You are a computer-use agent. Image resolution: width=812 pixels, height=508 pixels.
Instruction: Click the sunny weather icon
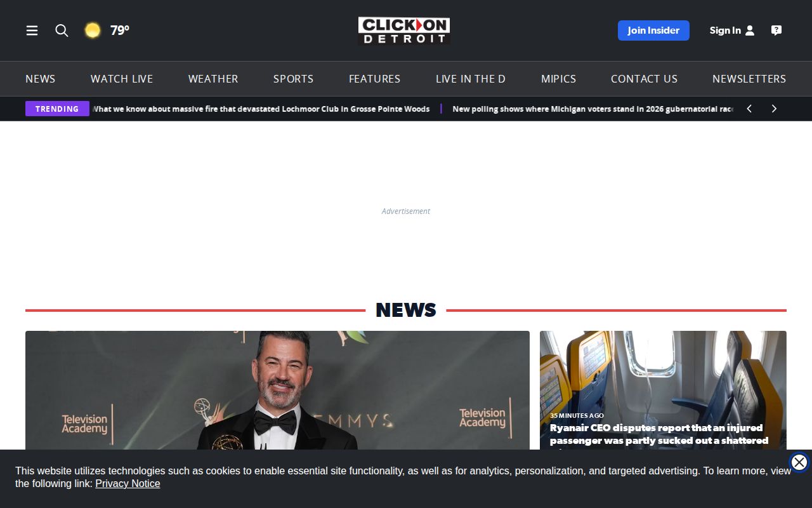click(x=93, y=30)
